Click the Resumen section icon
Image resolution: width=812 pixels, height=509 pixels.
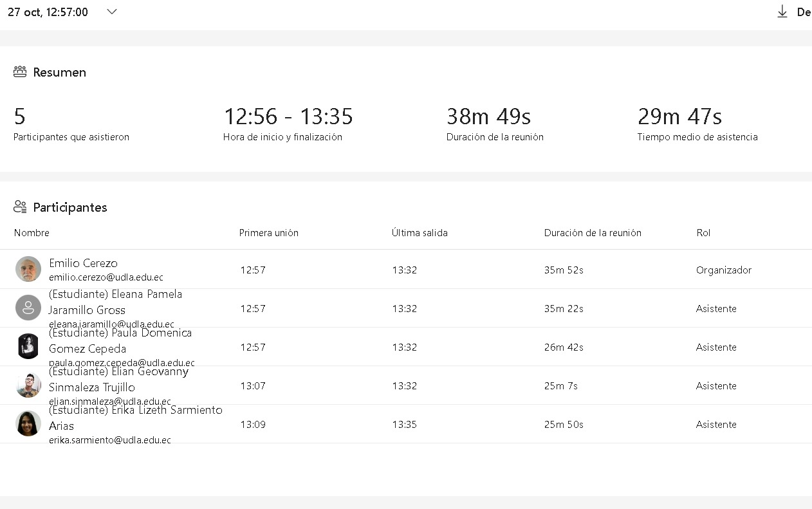(20, 72)
